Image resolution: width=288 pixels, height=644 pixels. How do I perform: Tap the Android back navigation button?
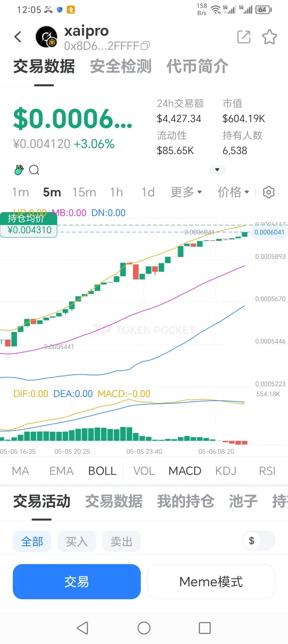[x=82, y=628]
